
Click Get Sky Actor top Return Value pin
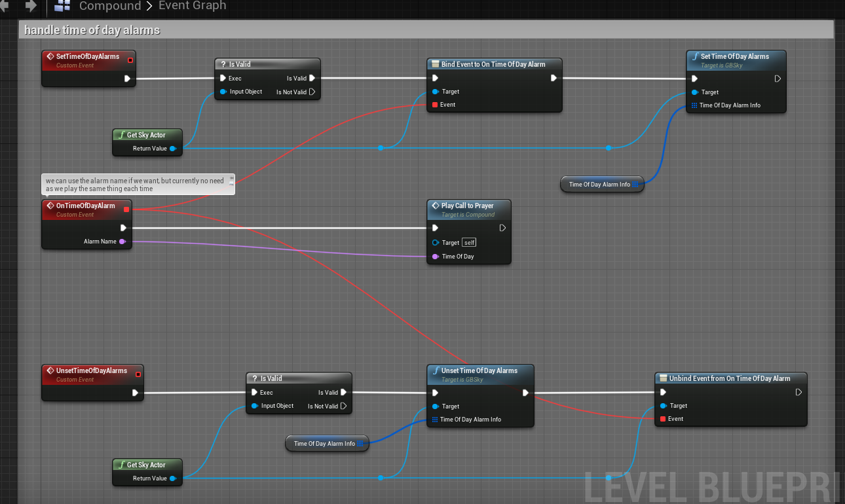[173, 149]
